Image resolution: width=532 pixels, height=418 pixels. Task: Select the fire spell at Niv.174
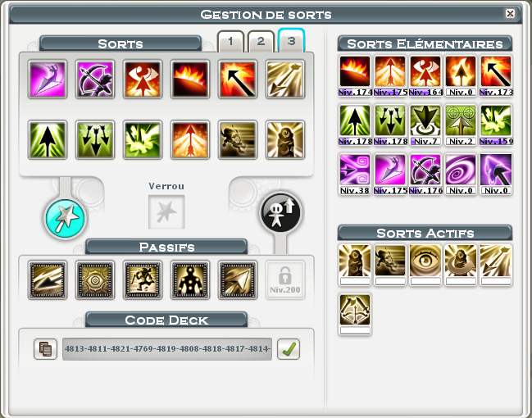(x=355, y=75)
